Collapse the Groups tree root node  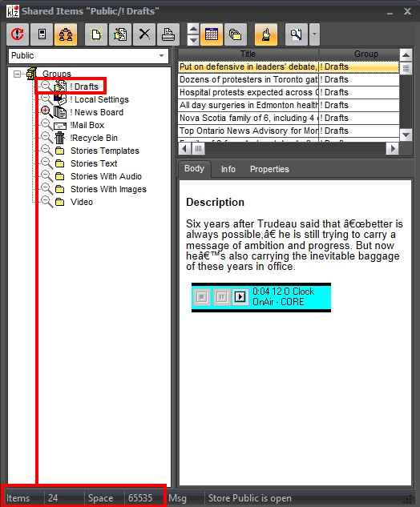[x=17, y=74]
